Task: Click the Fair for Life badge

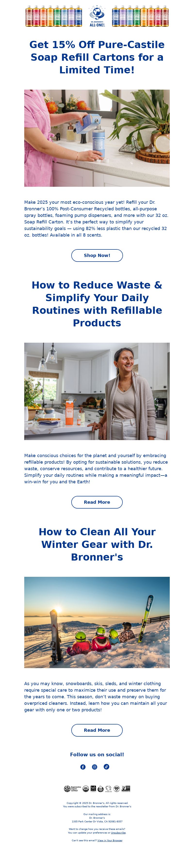Action: coord(93,788)
